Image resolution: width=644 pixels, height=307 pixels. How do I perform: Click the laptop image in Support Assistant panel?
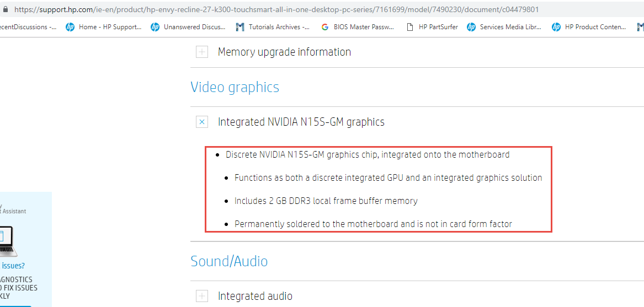point(8,241)
